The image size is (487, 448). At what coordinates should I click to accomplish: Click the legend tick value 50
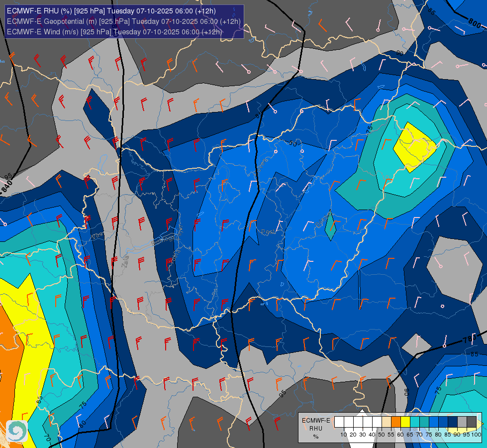click(382, 435)
